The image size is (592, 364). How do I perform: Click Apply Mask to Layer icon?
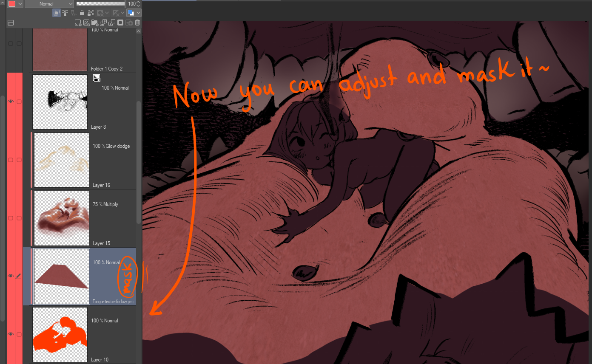[129, 23]
